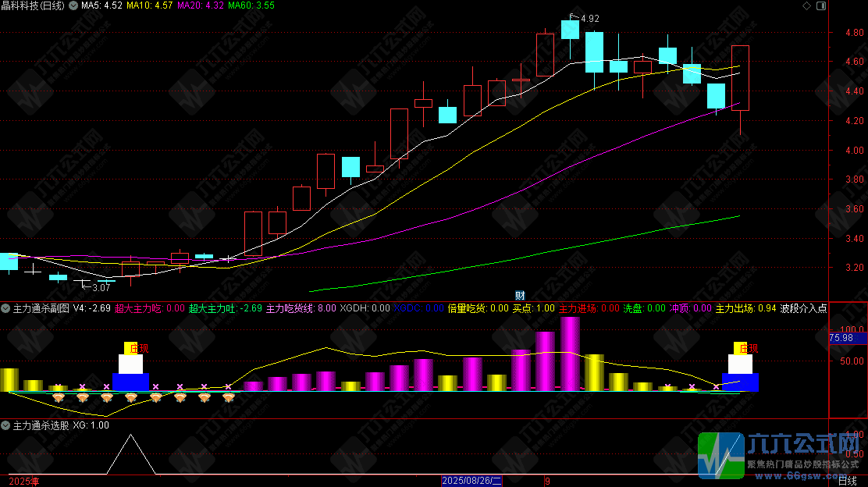
Task: Select the MA5: 4.52 indicator label
Action: [x=101, y=5]
